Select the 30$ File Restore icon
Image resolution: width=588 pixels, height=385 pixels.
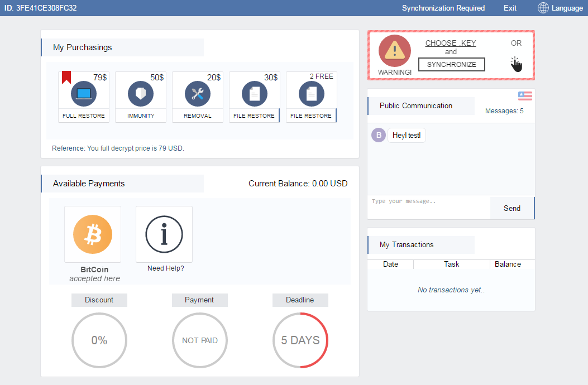[x=255, y=94]
